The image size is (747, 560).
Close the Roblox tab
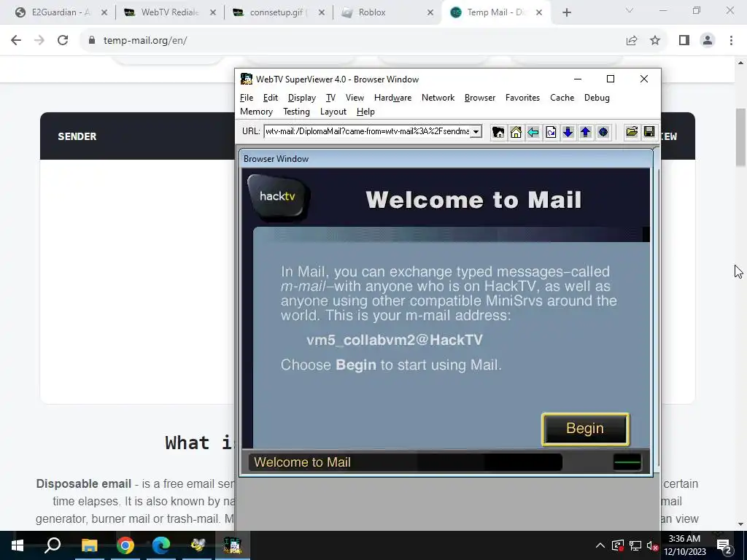[x=430, y=12]
